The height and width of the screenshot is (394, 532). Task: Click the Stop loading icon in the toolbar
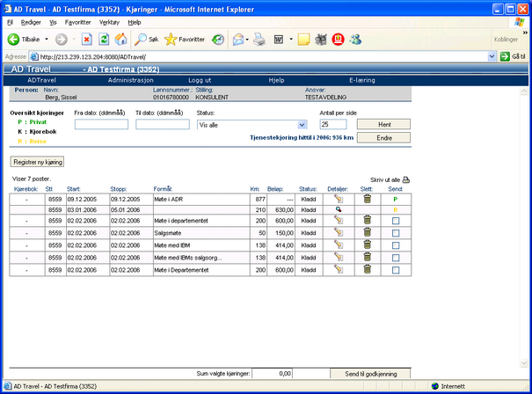[x=87, y=40]
